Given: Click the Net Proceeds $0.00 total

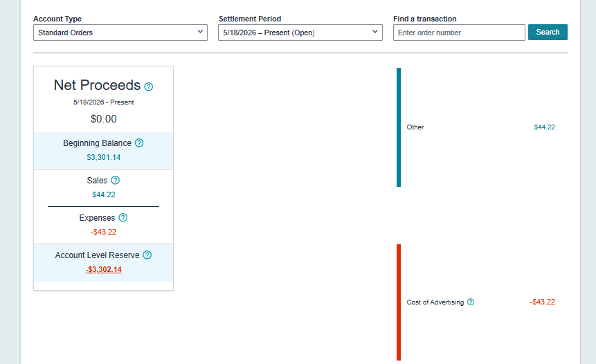Looking at the screenshot, I should tap(103, 119).
